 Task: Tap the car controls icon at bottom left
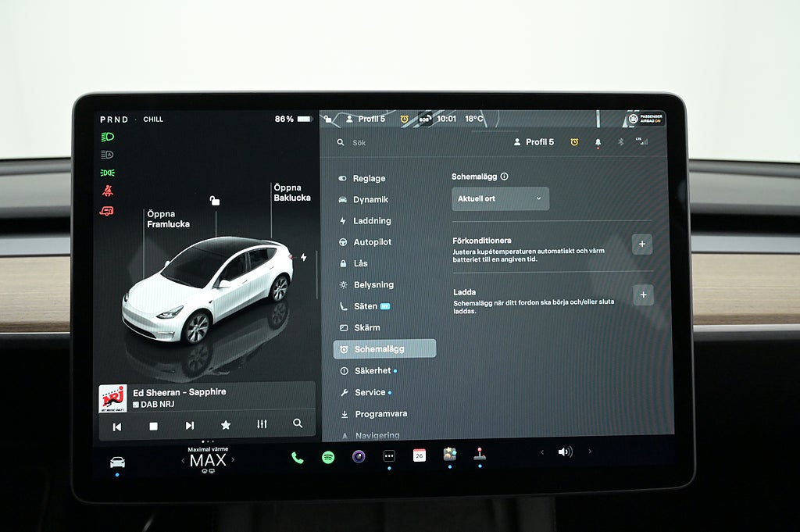(x=117, y=462)
